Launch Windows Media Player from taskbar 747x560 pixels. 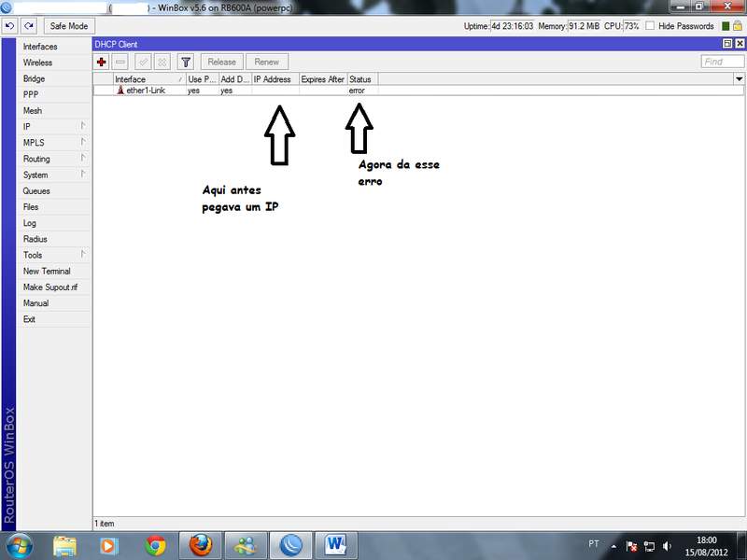coord(109,546)
